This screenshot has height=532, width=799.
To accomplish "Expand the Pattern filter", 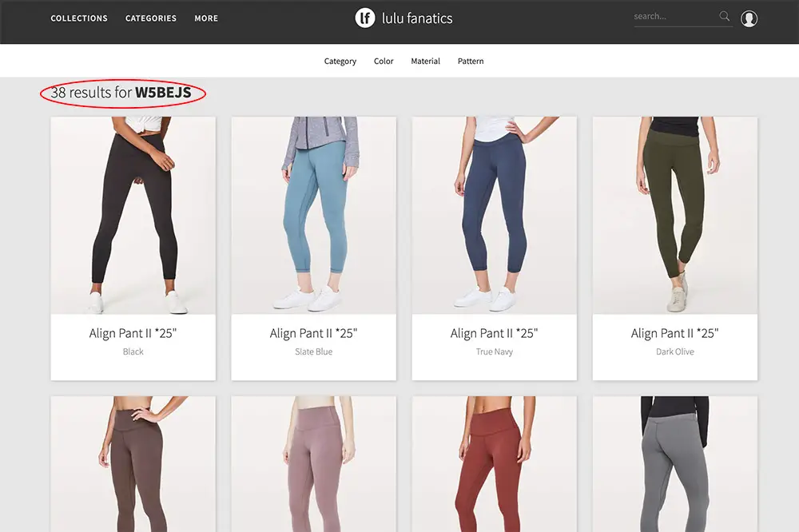I will 471,62.
